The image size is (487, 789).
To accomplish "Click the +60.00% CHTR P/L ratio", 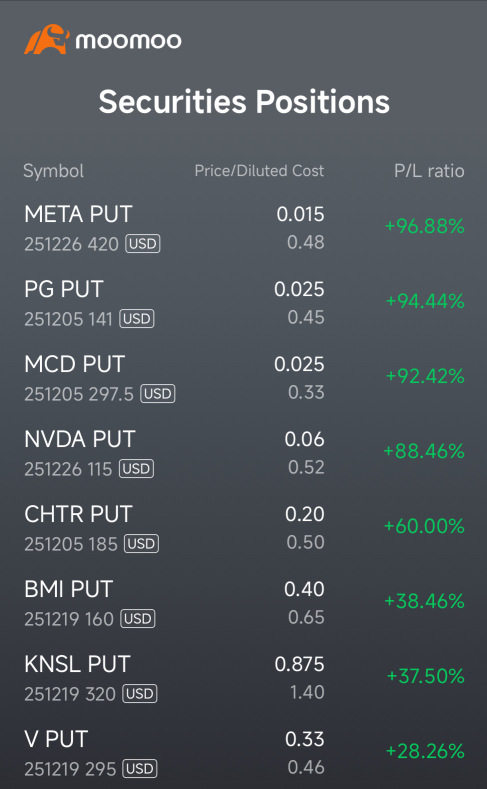I will click(x=424, y=526).
